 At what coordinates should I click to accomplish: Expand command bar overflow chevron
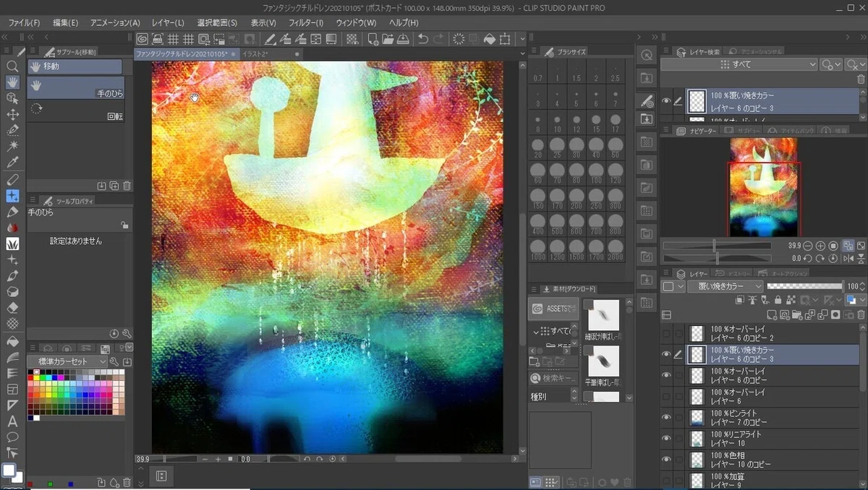click(522, 39)
